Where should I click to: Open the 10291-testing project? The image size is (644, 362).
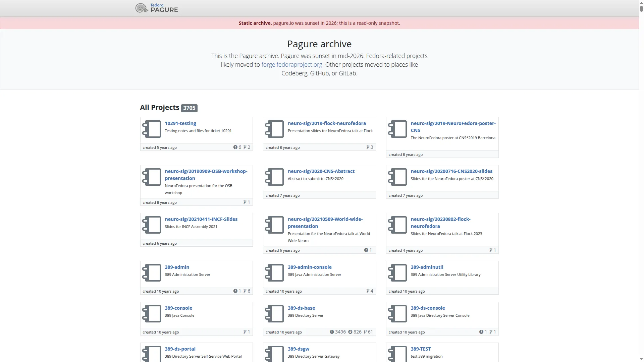click(x=180, y=123)
